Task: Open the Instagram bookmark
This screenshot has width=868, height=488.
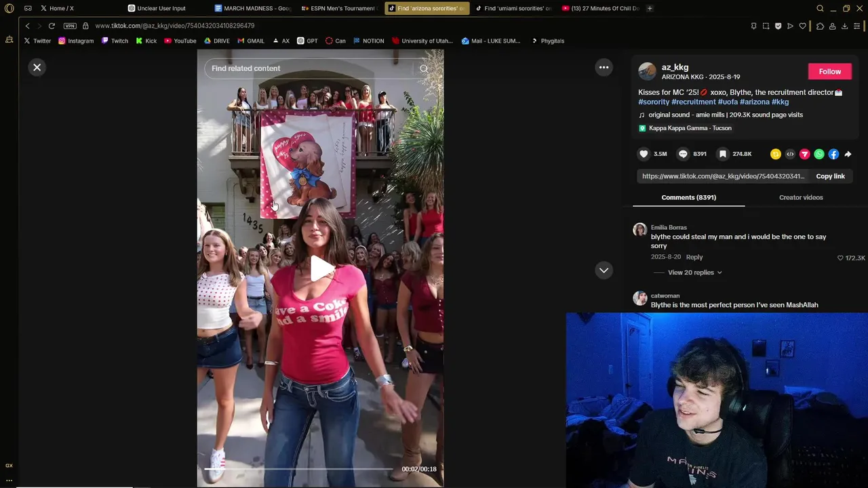Action: 76,41
